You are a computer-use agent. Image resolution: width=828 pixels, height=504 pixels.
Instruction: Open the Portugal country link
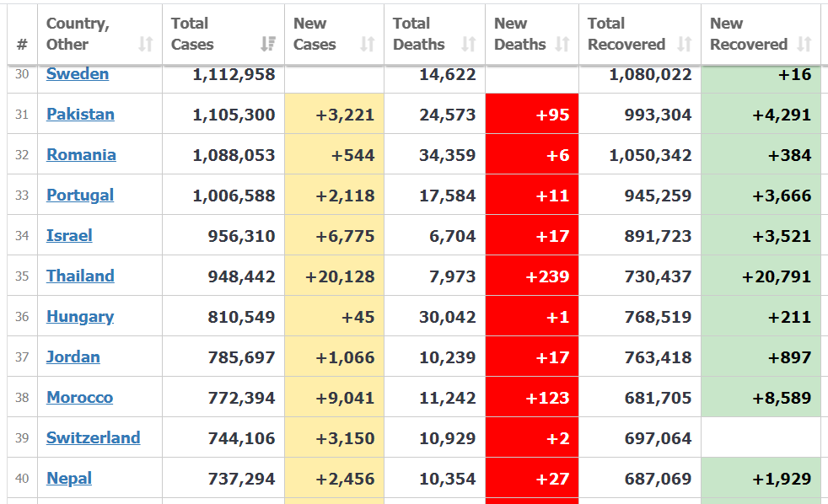click(x=80, y=196)
